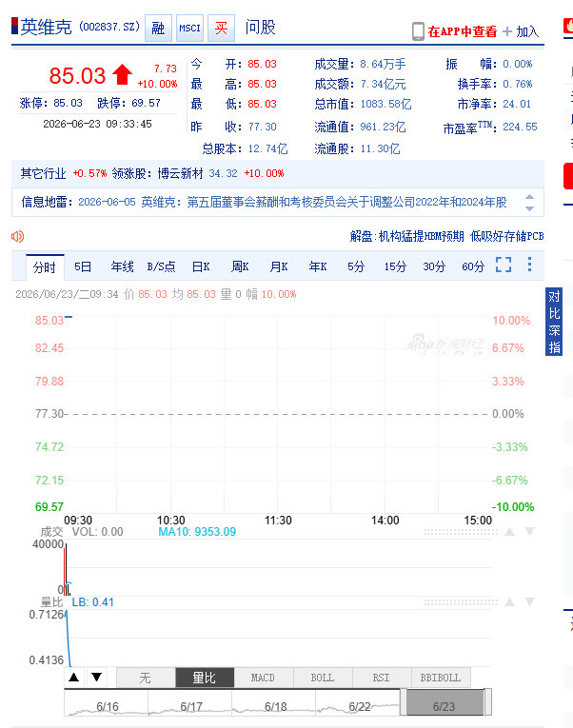Click the 6/22 date on timeline
This screenshot has width=573, height=728.
coord(360,707)
